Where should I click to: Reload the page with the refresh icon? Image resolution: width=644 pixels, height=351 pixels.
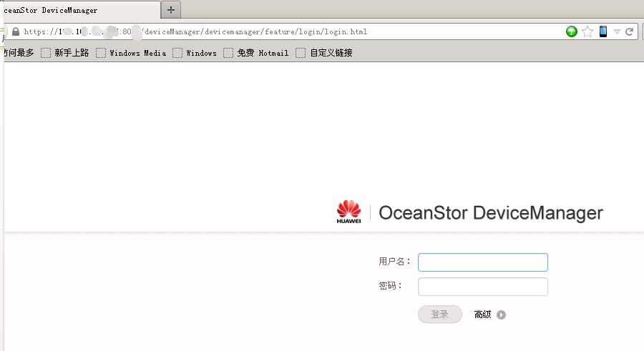click(629, 31)
